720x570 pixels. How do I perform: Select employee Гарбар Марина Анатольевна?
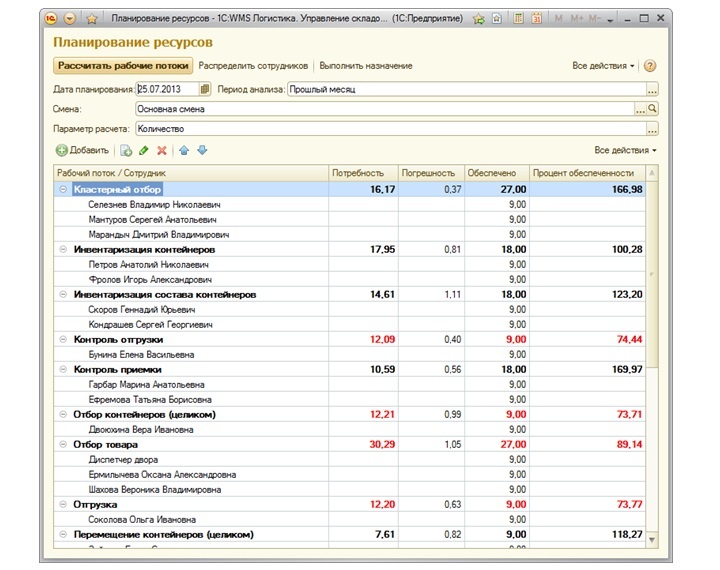coord(146,384)
